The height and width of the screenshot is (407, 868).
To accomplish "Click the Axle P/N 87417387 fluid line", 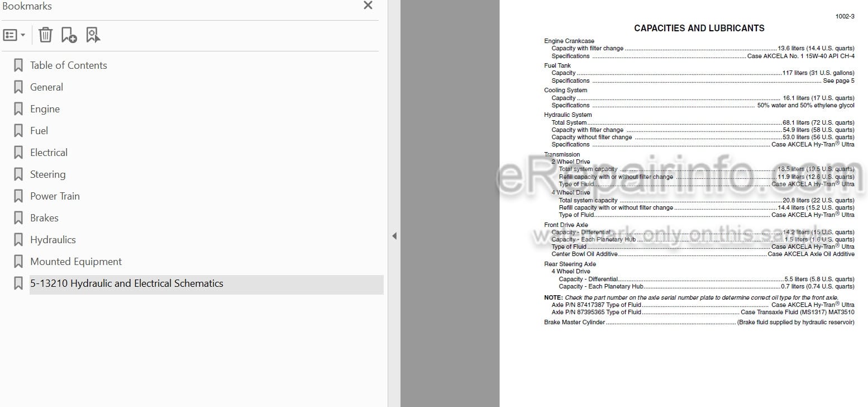I will pyautogui.click(x=703, y=305).
